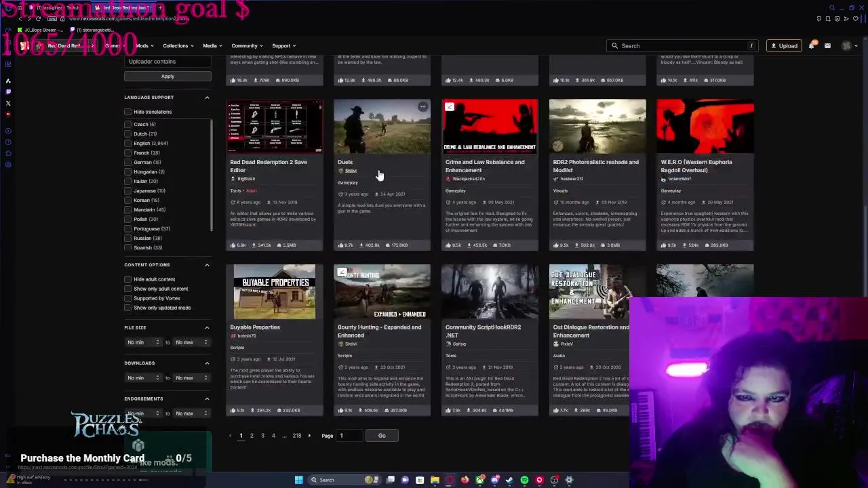Image resolution: width=868 pixels, height=488 pixels.
Task: Click the heart icon in browser toolbar
Action: click(856, 19)
